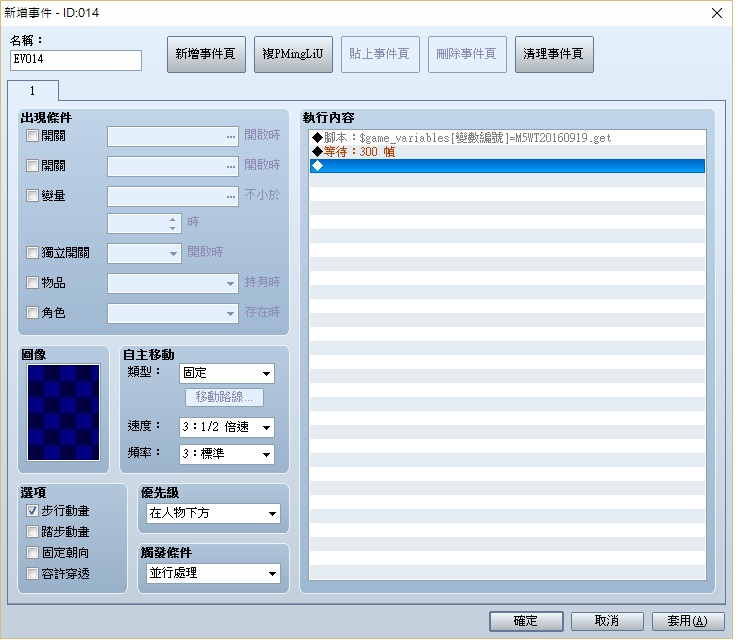This screenshot has width=738, height=640.
Task: Cancel with the 取消 button
Action: (x=607, y=621)
